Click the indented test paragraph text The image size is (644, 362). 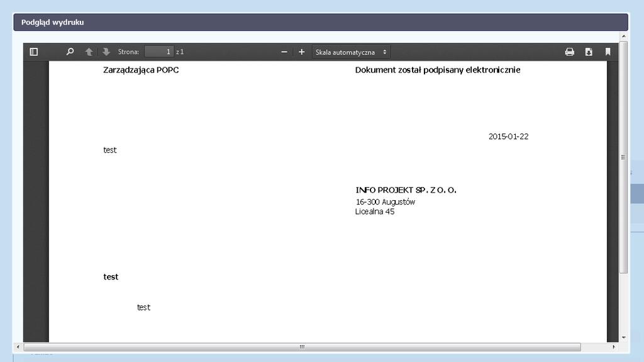143,307
